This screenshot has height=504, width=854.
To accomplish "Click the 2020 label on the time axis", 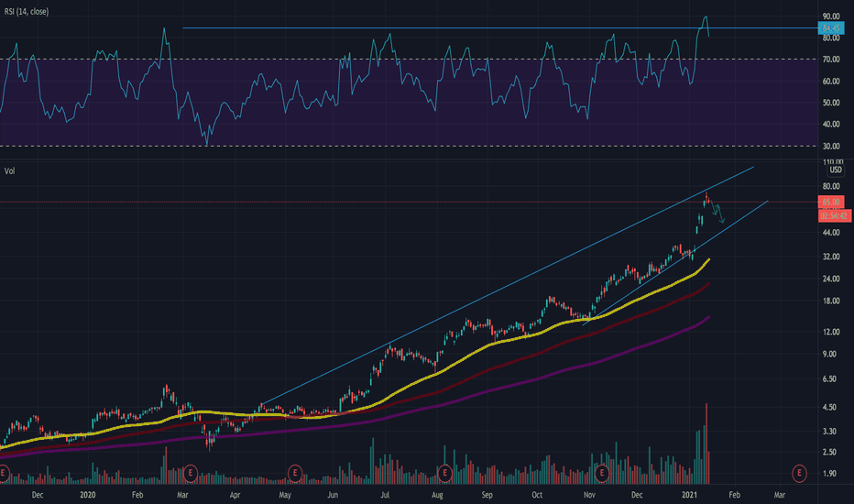I will pos(87,495).
